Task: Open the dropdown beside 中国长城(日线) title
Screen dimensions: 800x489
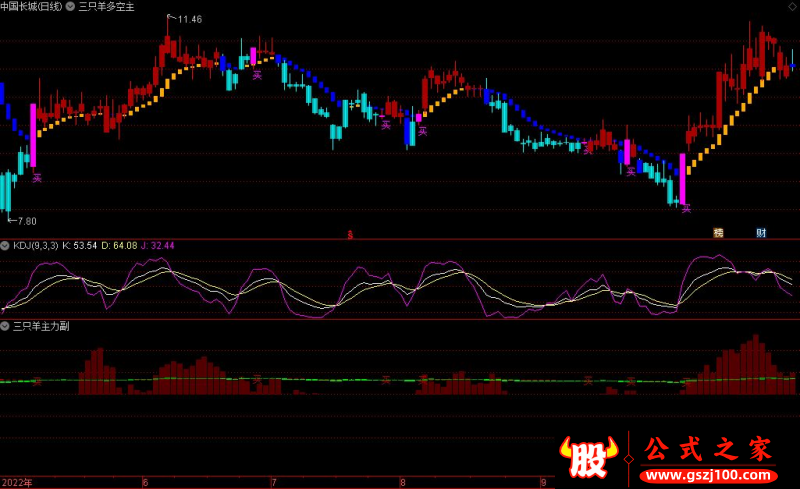Action: [x=70, y=7]
